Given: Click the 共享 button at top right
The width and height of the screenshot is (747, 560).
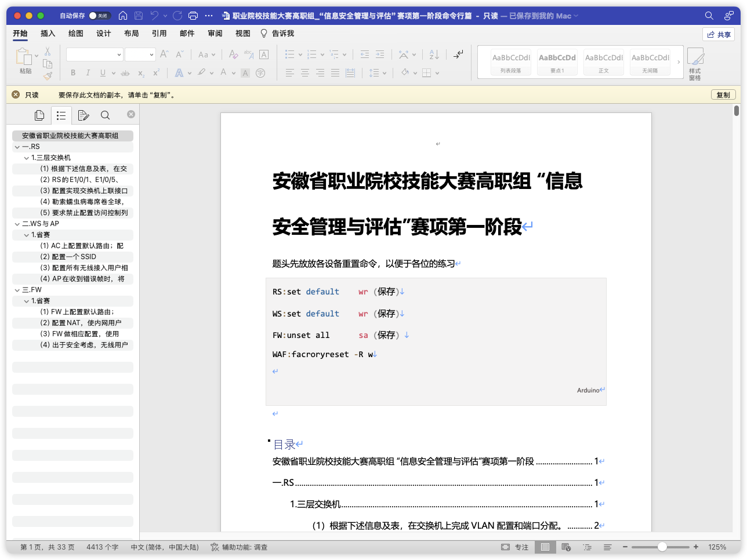Looking at the screenshot, I should click(720, 35).
